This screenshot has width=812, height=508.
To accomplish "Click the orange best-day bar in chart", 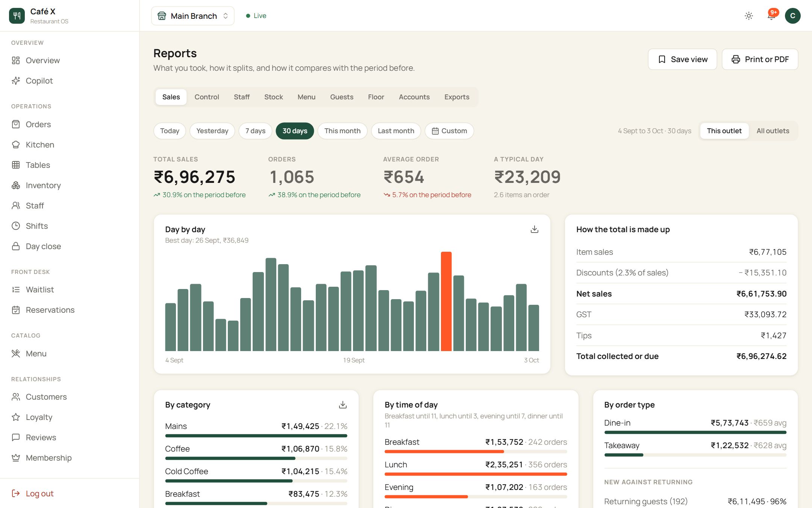I will pos(446,301).
